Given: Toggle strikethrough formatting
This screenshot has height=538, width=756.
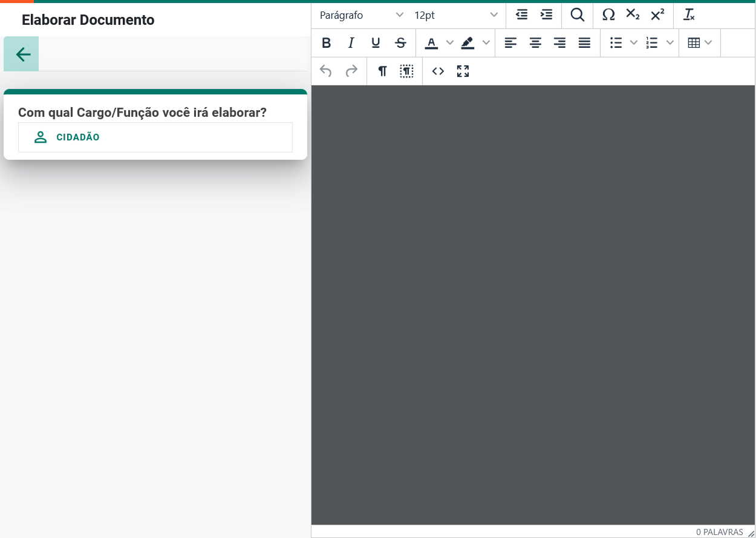Looking at the screenshot, I should (x=400, y=43).
